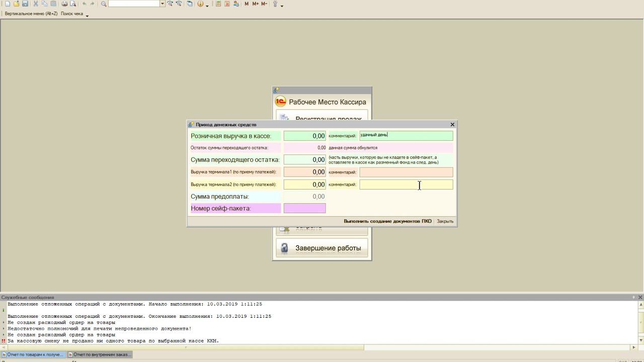
Task: Open dropdown arrow next to wrench icon
Action: pyautogui.click(x=282, y=5)
